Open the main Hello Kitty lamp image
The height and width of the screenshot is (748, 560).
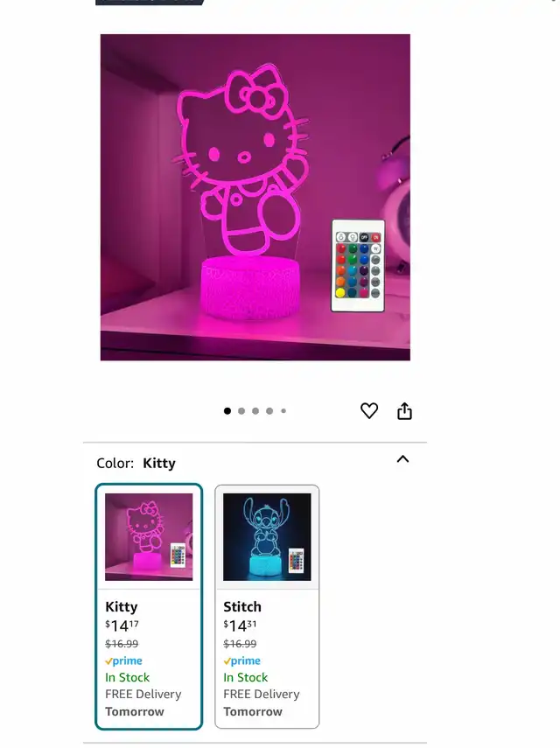(255, 197)
